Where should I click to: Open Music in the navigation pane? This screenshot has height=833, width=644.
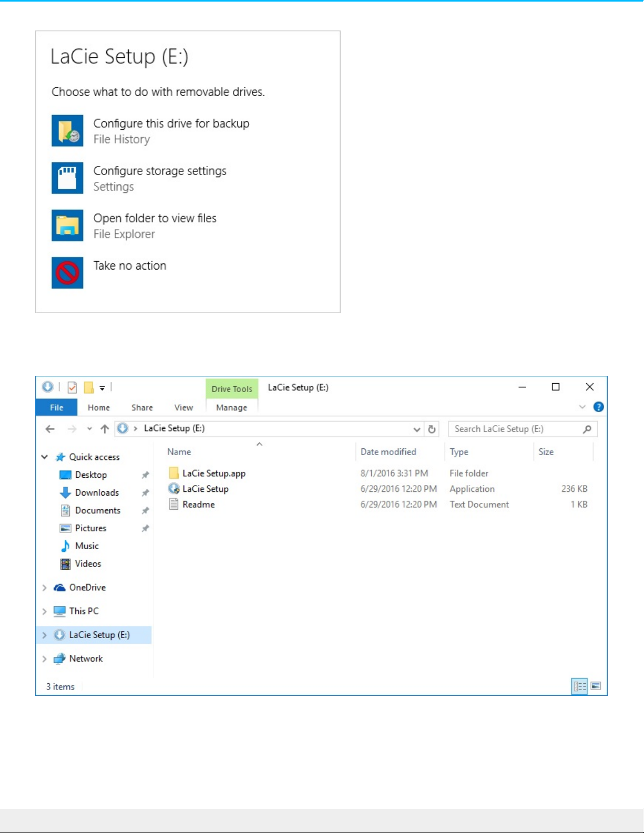(87, 546)
